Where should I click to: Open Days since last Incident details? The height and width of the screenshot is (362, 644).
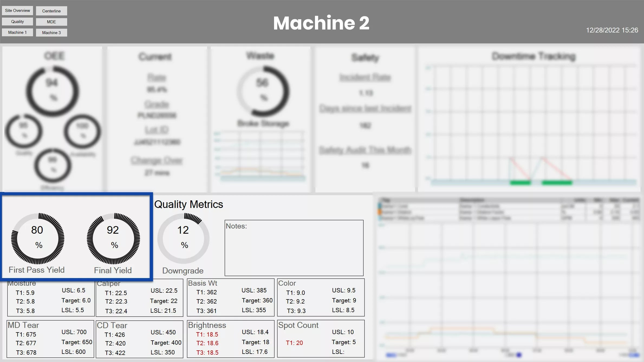point(365,108)
